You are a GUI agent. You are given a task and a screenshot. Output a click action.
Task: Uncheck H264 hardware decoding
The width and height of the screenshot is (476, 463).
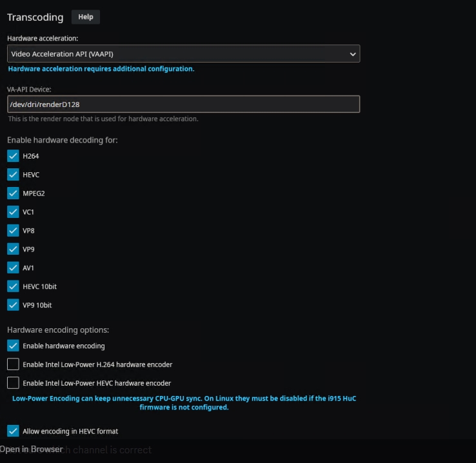13,155
